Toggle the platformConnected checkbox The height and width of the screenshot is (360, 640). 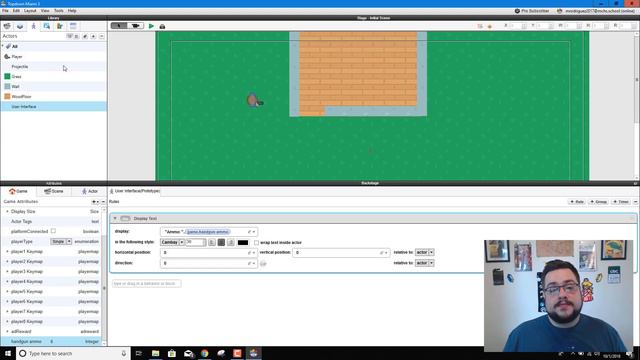pyautogui.click(x=53, y=231)
